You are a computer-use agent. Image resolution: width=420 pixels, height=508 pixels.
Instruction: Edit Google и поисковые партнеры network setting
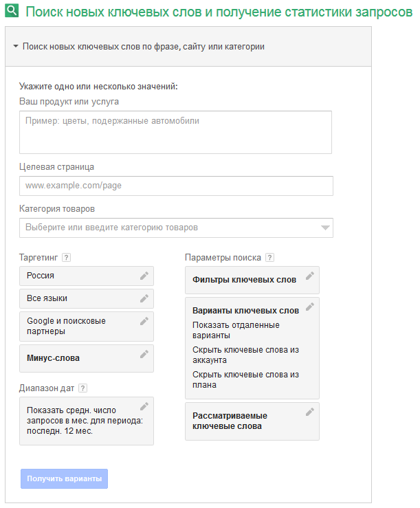(144, 321)
